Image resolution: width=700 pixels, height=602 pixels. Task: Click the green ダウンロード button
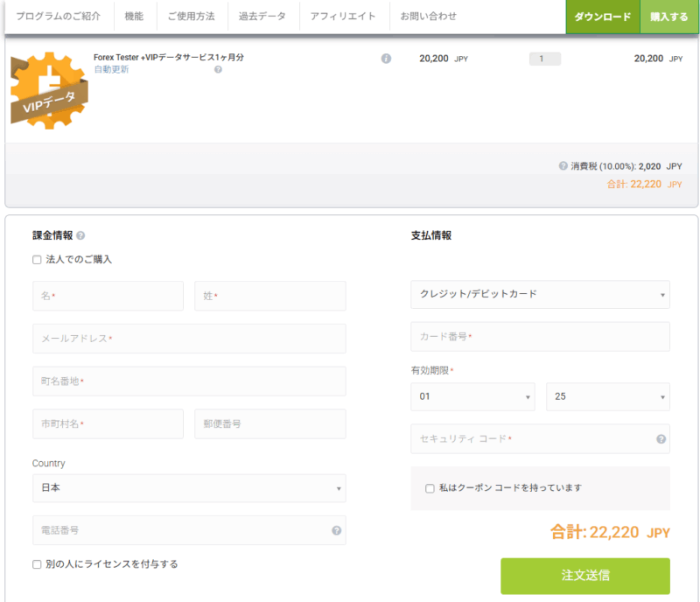[603, 17]
